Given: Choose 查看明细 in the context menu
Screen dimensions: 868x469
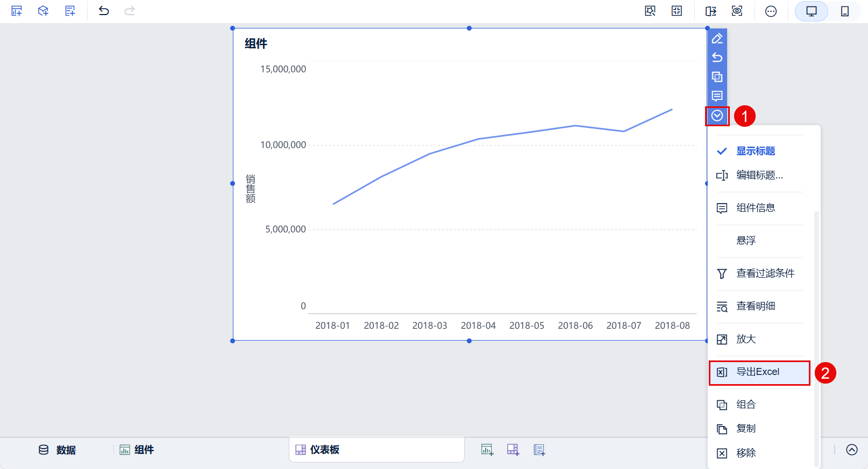Looking at the screenshot, I should point(755,306).
